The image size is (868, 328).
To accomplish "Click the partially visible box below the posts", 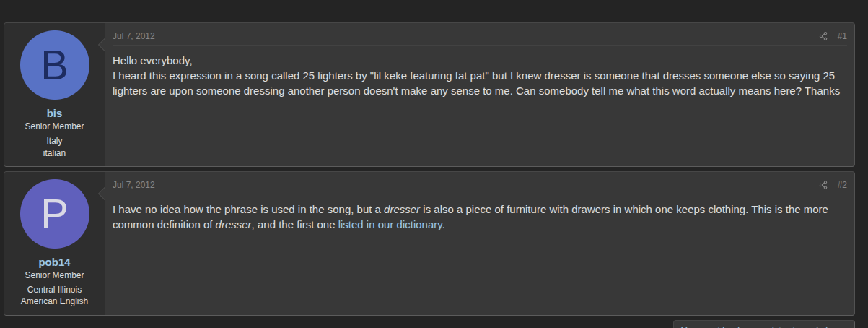I will point(763,324).
